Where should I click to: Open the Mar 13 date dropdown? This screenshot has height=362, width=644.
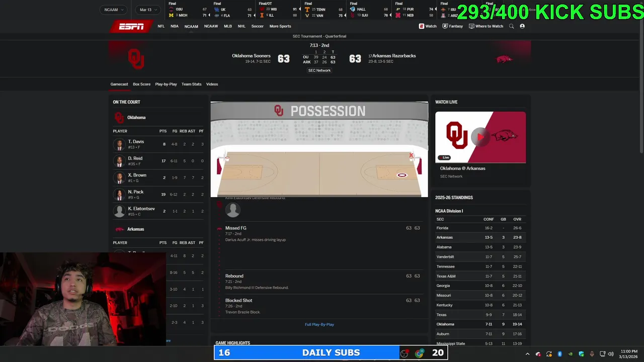click(x=148, y=10)
